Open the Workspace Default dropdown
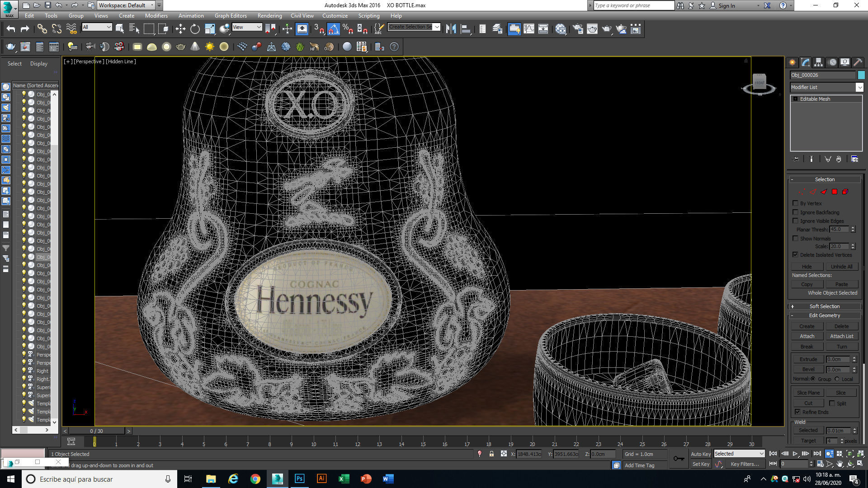868x488 pixels. (126, 5)
